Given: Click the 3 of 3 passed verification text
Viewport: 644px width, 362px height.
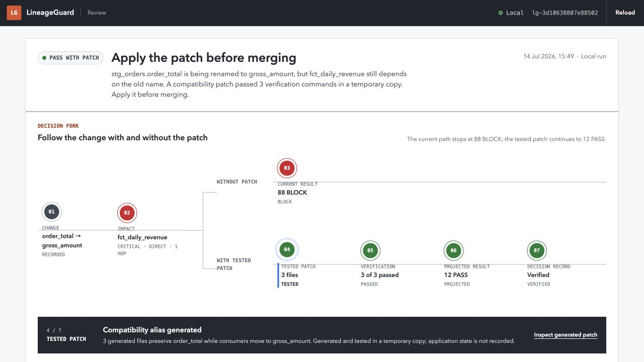Looking at the screenshot, I should (x=380, y=275).
